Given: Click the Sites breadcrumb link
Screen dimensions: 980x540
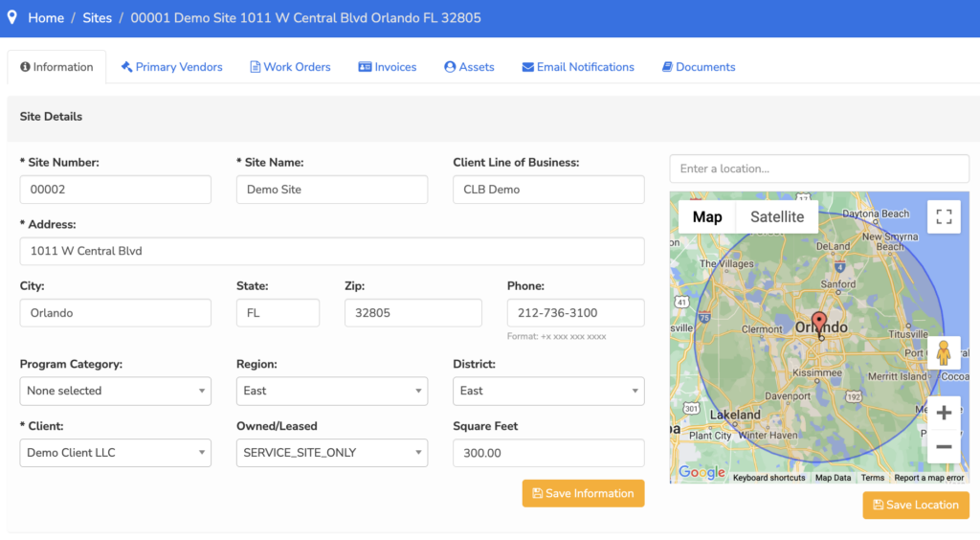Looking at the screenshot, I should point(97,18).
